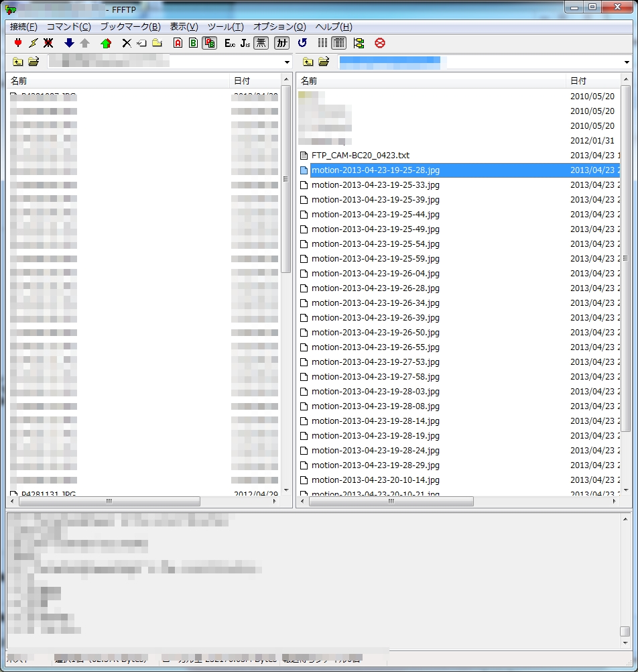This screenshot has width=638, height=672.
Task: Select motion-2013-04-23-19-25-28.jpg
Action: [x=375, y=170]
